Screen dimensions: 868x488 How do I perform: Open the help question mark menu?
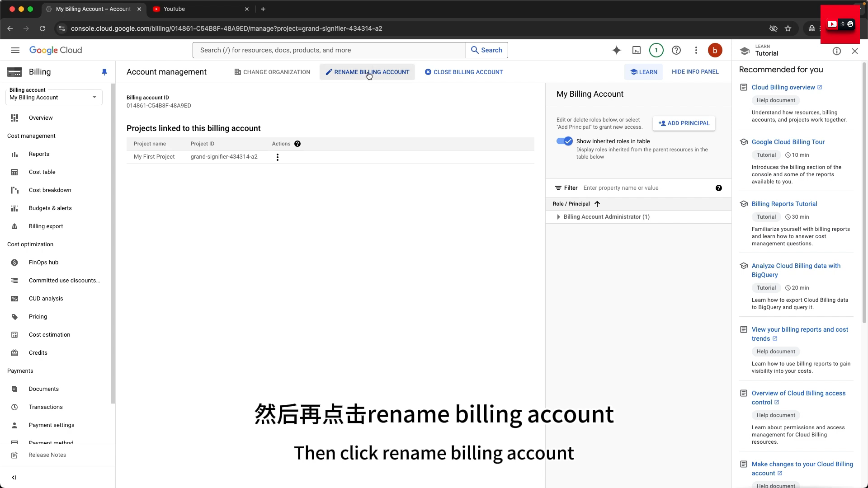(676, 50)
